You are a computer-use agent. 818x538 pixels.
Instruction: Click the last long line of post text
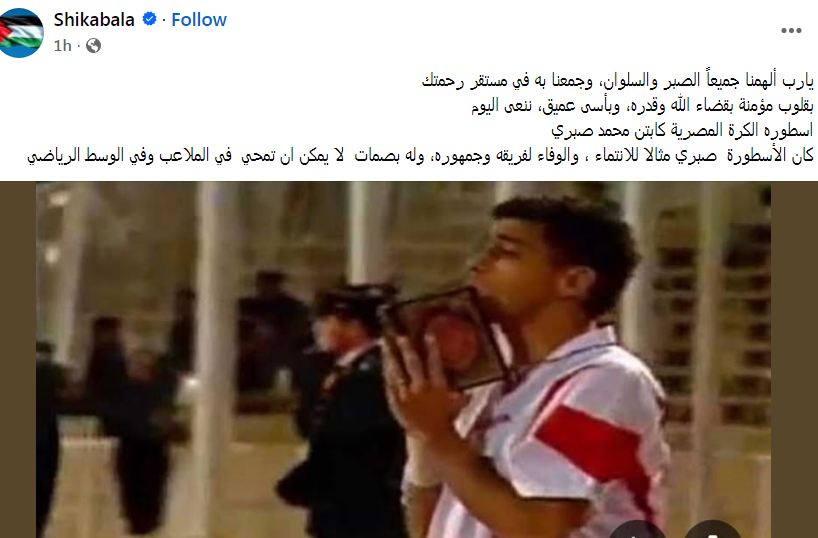coord(420,156)
